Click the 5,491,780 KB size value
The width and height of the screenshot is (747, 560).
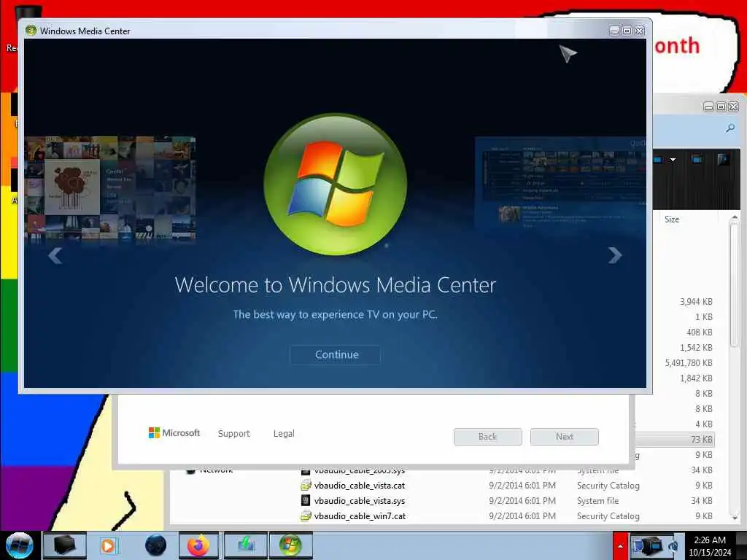689,363
